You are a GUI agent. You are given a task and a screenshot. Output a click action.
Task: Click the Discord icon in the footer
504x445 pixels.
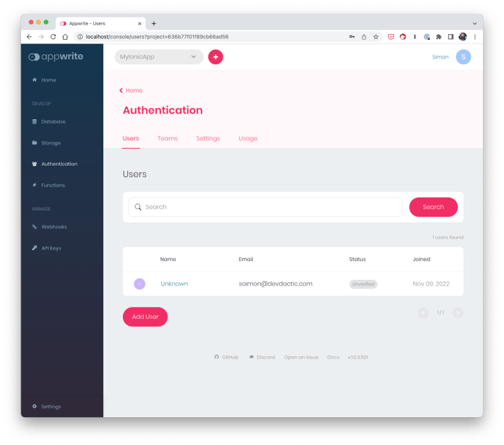pos(251,357)
